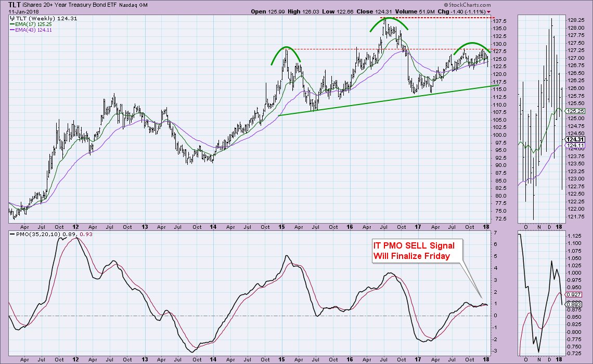Image resolution: width=593 pixels, height=364 pixels.
Task: Click the 11-Jan-2018 chart date
Action: point(23,12)
